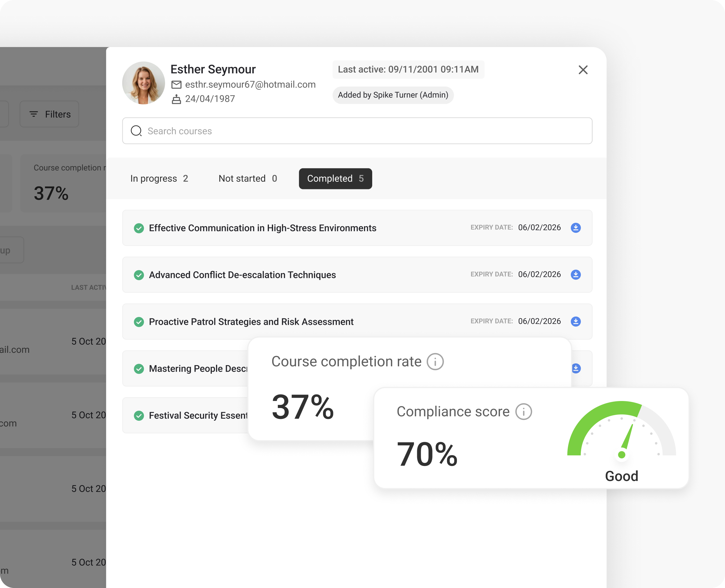The image size is (725, 588).
Task: Click Added by Spike Turner badge
Action: point(393,95)
